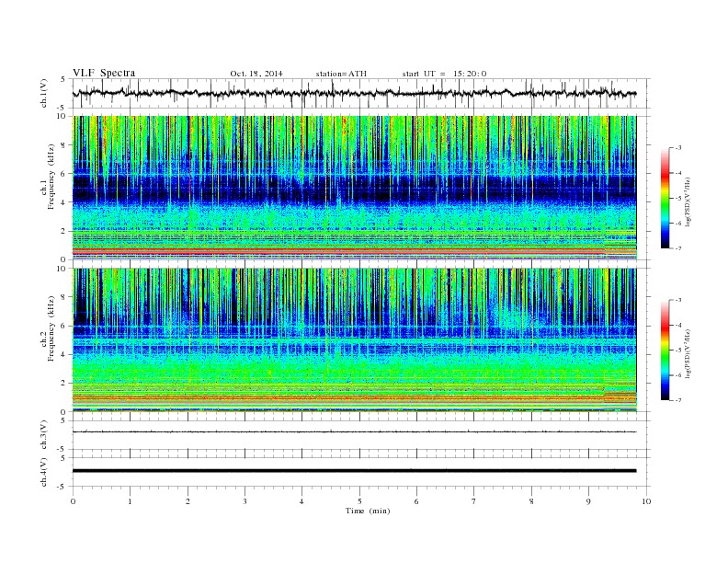Image resolution: width=728 pixels, height=563 pixels.
Task: Click the thin ch.3 signal trace
Action: point(354,432)
